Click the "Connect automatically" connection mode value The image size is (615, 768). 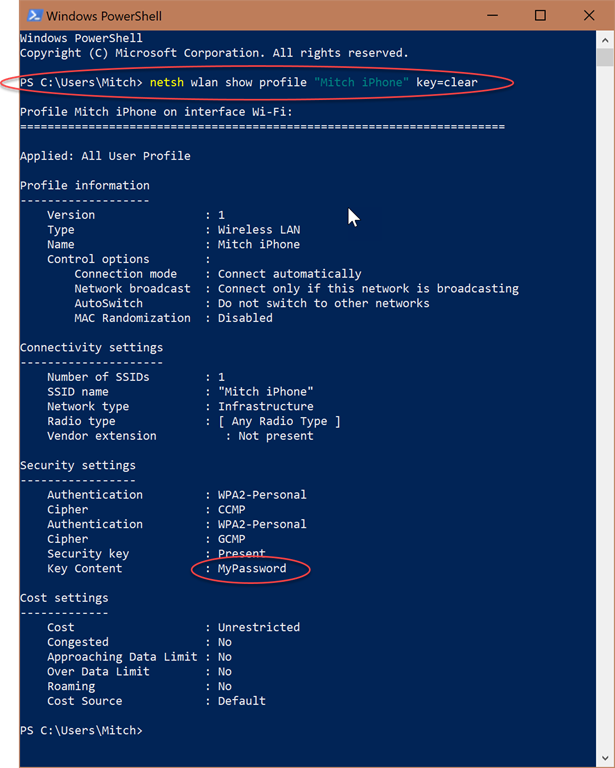290,273
